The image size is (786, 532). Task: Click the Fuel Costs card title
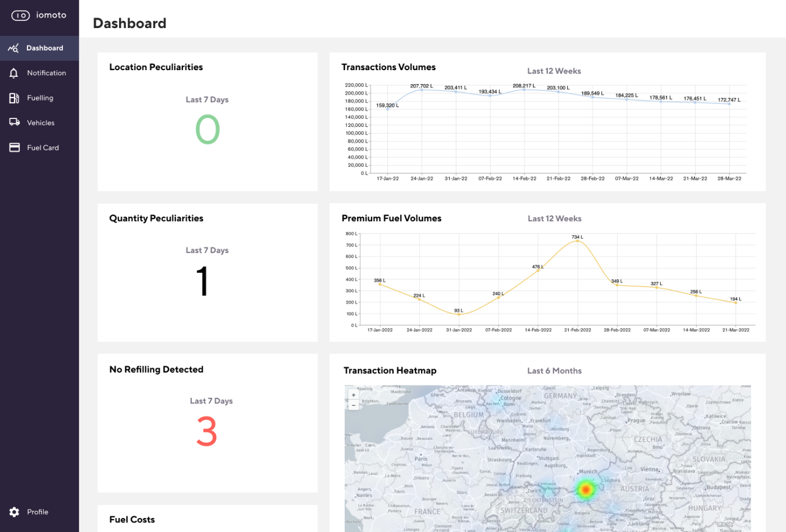132,520
